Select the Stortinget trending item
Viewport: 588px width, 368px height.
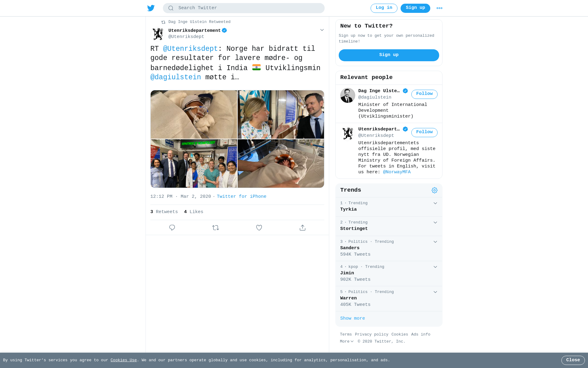(389, 226)
